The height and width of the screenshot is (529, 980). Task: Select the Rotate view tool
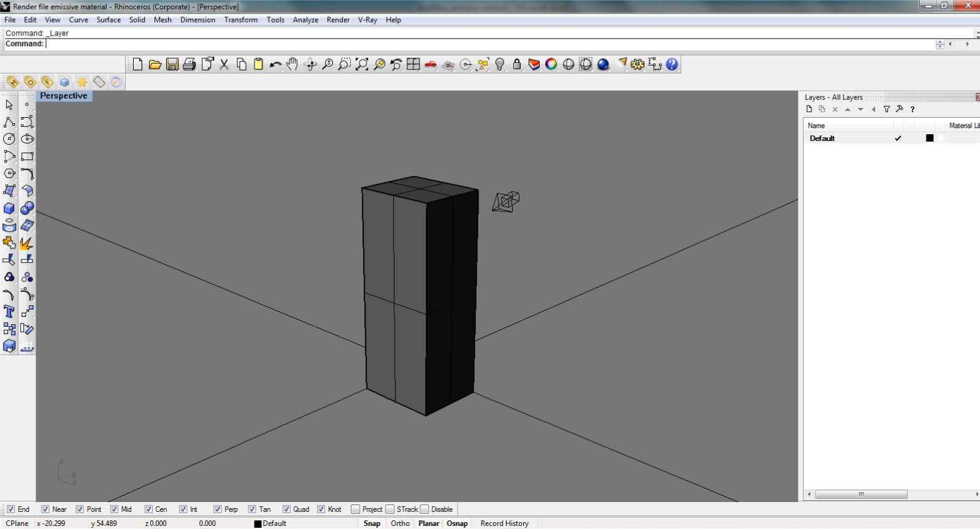310,64
